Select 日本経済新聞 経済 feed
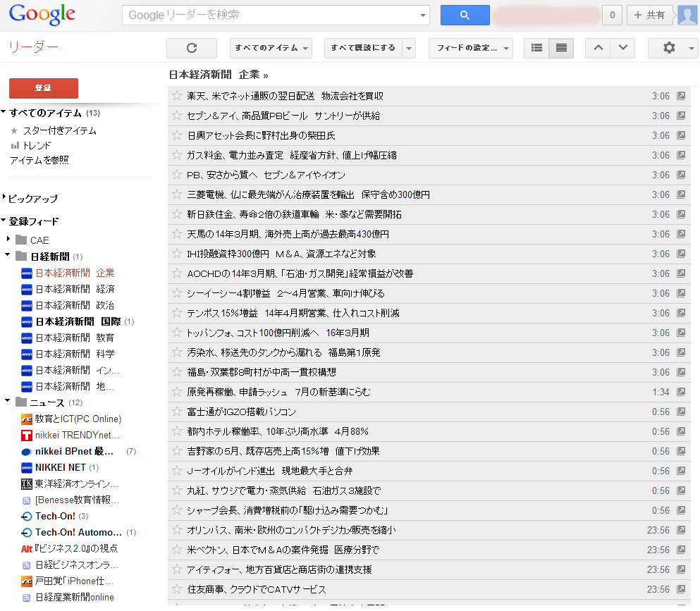The height and width of the screenshot is (611, 700). tap(75, 289)
